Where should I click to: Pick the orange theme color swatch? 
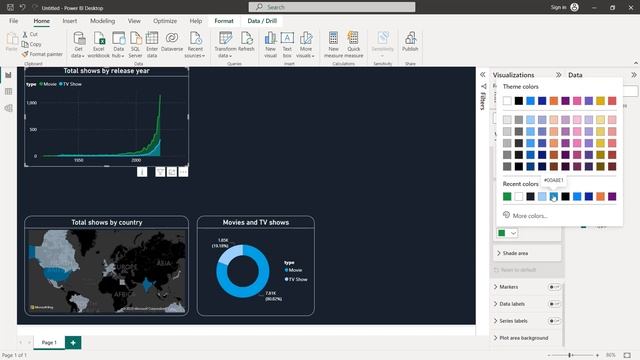(x=553, y=101)
